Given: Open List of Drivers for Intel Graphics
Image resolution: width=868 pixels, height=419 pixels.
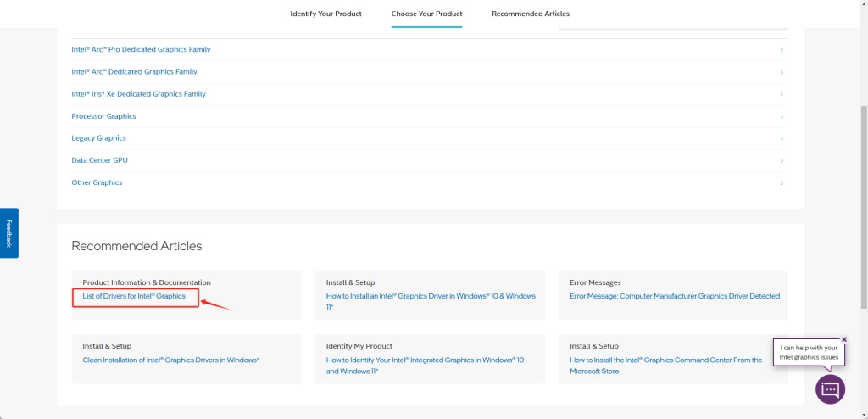Looking at the screenshot, I should point(134,296).
